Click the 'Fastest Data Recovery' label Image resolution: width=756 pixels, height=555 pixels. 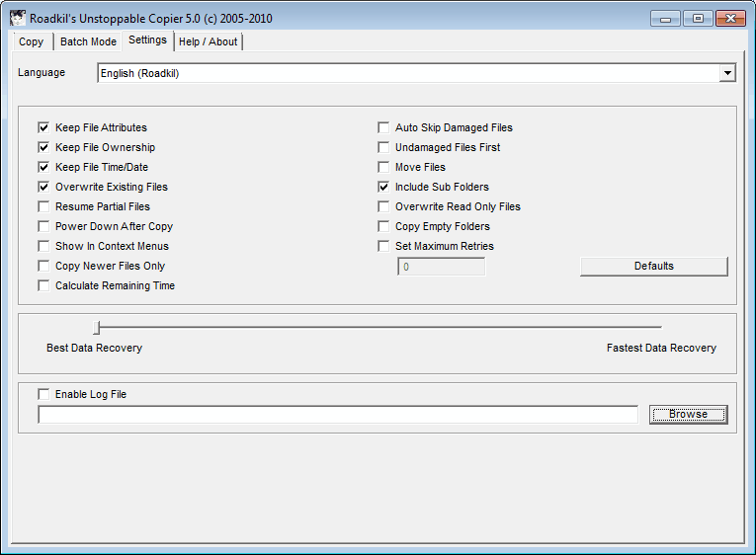tap(661, 348)
